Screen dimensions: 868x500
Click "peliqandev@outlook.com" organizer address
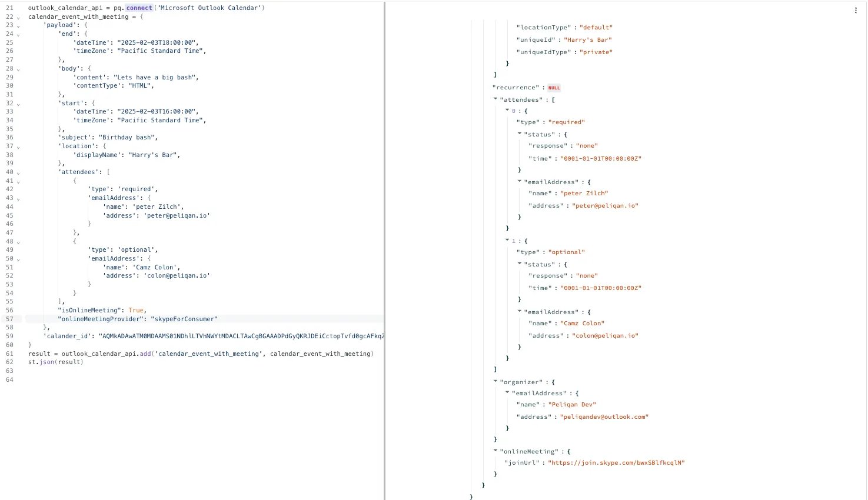pos(604,417)
